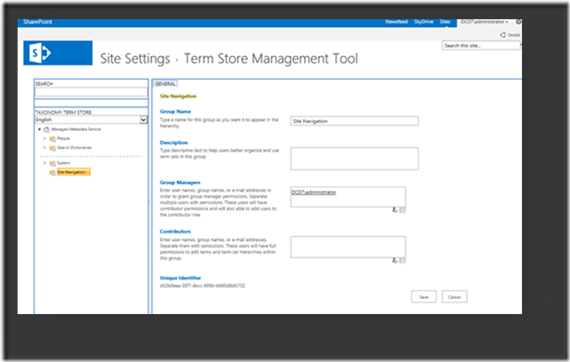Click the Group Name text field
Screen dimensions: 570x362
click(x=354, y=121)
